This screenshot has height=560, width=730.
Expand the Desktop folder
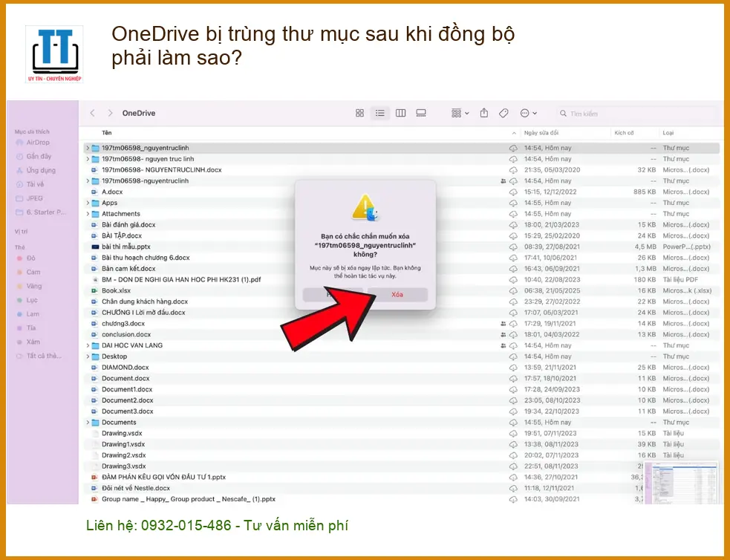pos(88,356)
